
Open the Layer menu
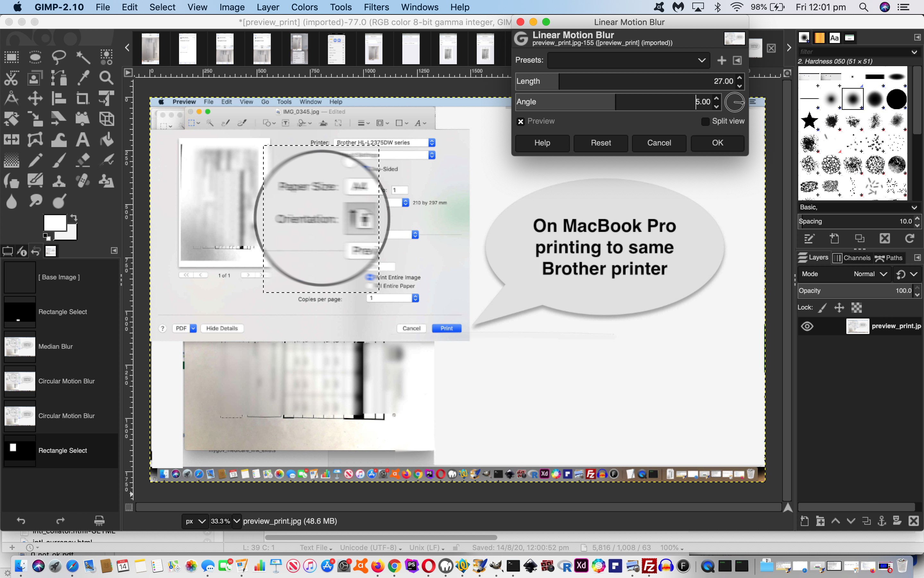[x=268, y=7]
